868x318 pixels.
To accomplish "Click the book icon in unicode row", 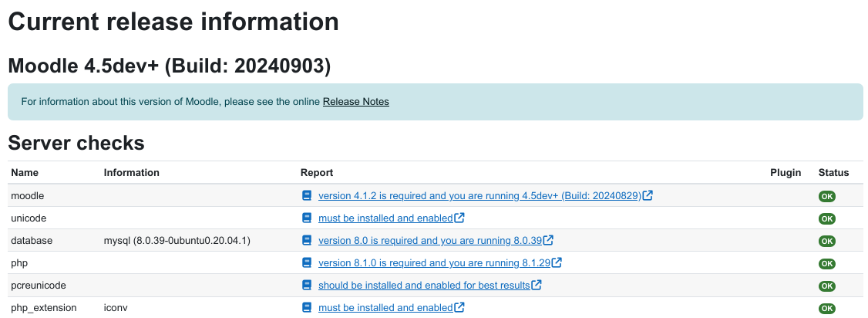I will tap(307, 218).
